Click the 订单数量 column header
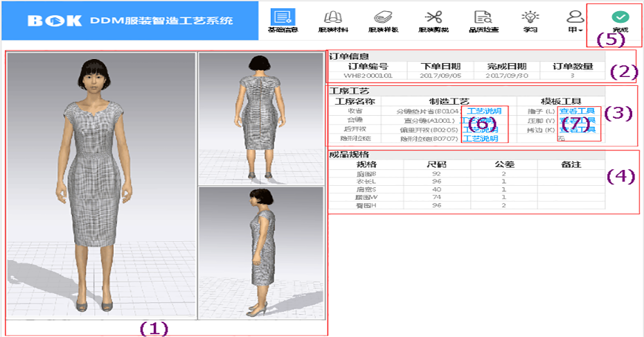This screenshot has width=644, height=337. (572, 66)
